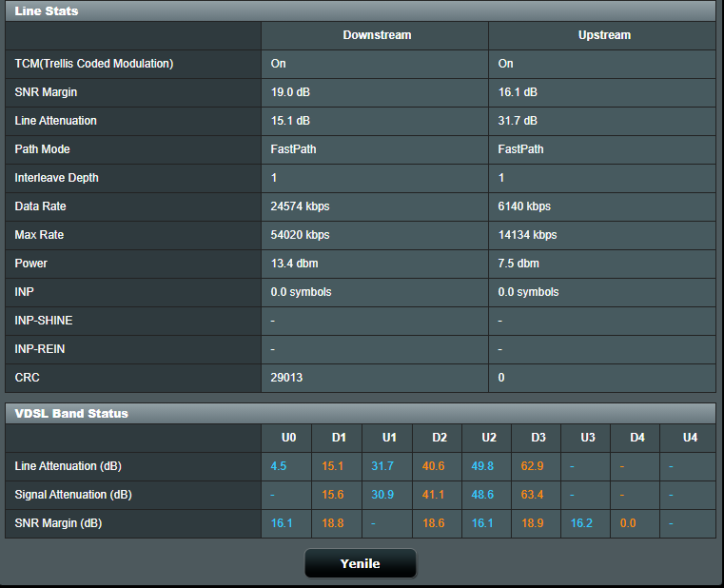
Task: Click the INP-SHINE row label
Action: coord(44,321)
